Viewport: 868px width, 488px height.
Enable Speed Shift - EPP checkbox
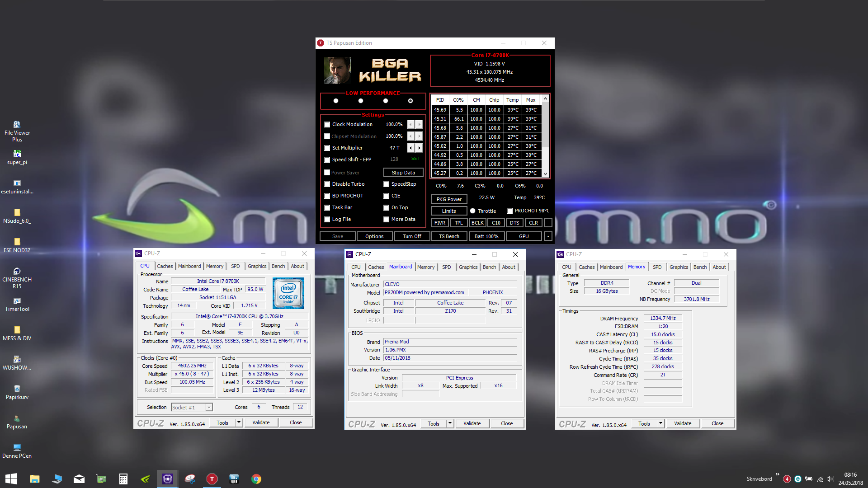tap(327, 160)
